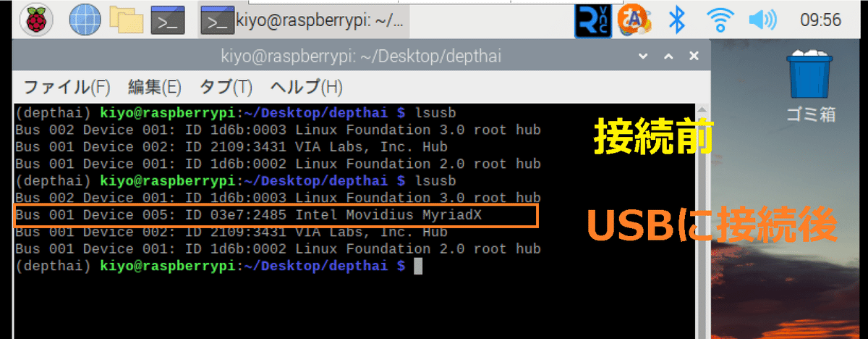Switch to kiyo@raspberrypi terminal taskbar entry

point(305,21)
